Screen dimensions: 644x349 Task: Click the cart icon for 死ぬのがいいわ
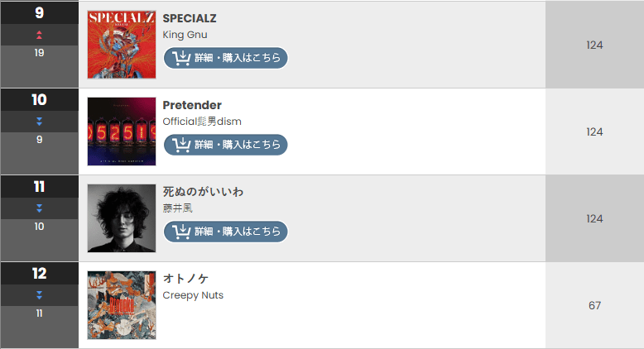[x=181, y=232]
